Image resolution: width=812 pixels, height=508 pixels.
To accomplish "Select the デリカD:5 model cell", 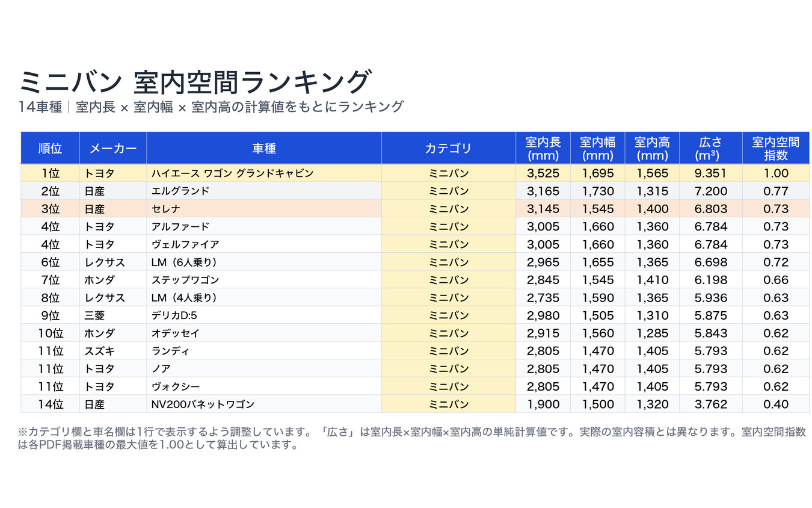I will [264, 315].
